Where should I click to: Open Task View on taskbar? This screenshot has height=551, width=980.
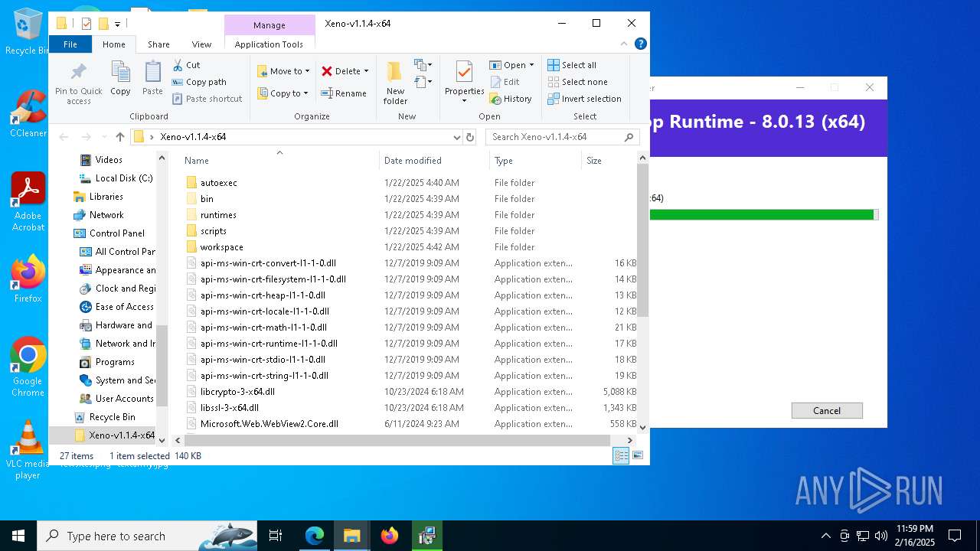276,536
